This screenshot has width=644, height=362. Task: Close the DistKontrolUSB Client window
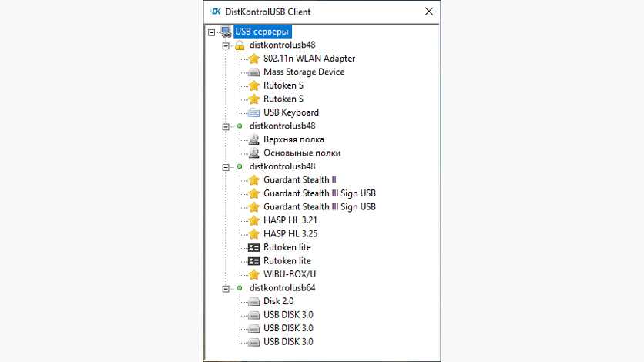429,12
